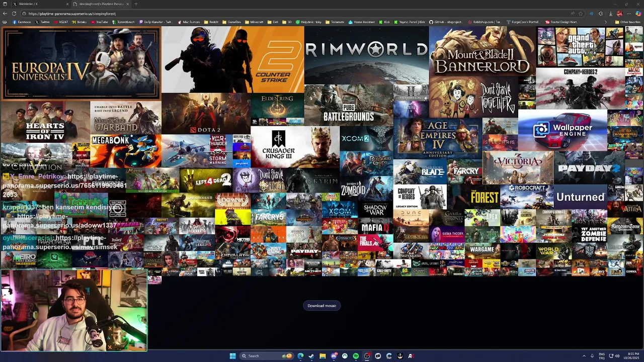Click the Mafia II tile

[x=375, y=226]
